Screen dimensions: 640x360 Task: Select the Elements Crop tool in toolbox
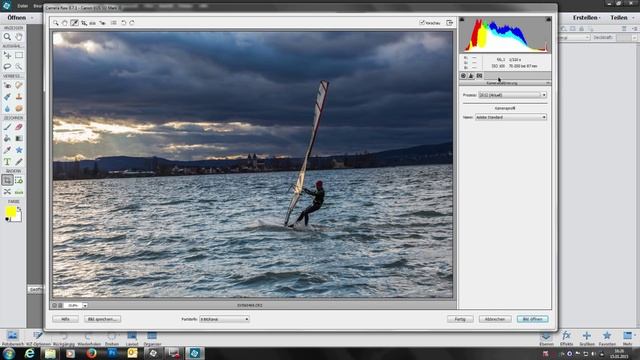click(7, 180)
